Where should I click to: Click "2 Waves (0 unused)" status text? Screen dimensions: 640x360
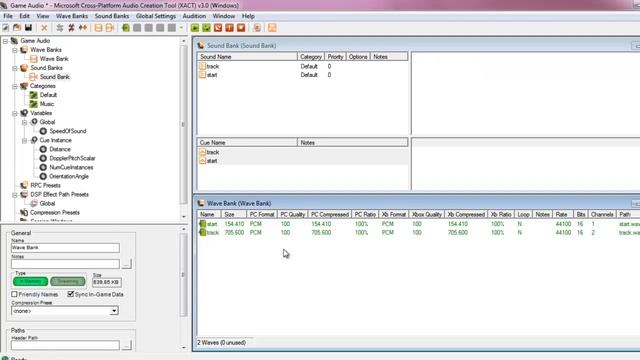pos(222,343)
